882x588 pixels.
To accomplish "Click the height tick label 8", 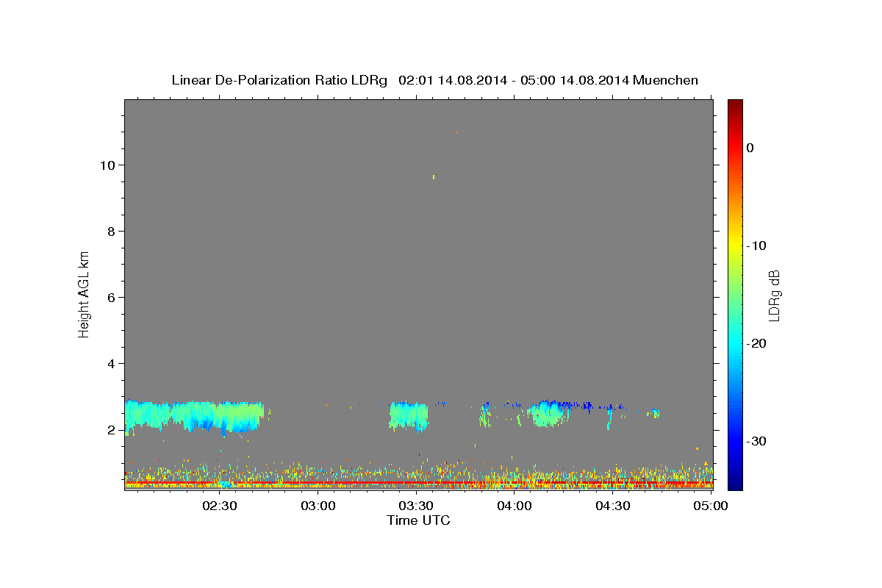I will coord(110,232).
